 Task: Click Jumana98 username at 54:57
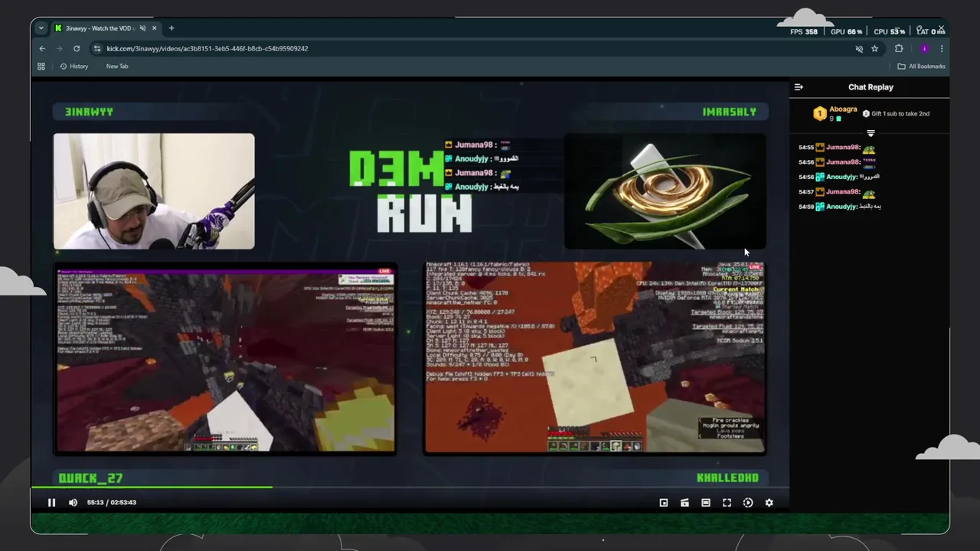pyautogui.click(x=842, y=192)
